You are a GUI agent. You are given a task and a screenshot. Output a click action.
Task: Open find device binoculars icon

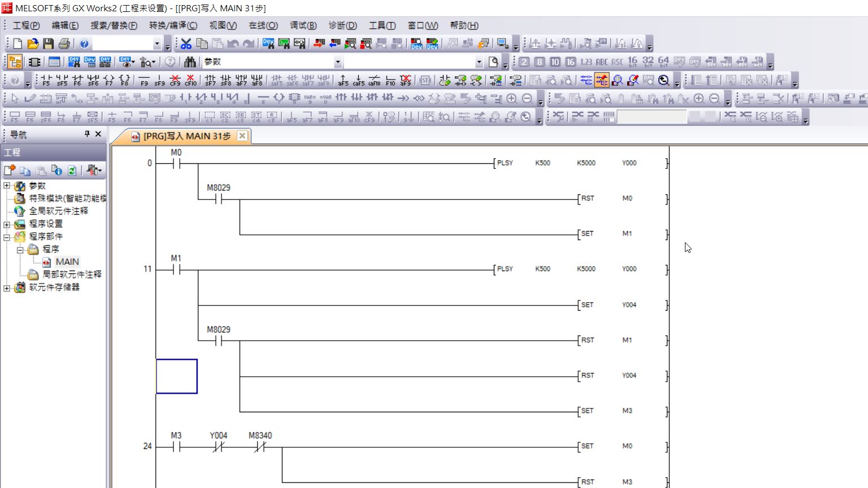point(190,62)
